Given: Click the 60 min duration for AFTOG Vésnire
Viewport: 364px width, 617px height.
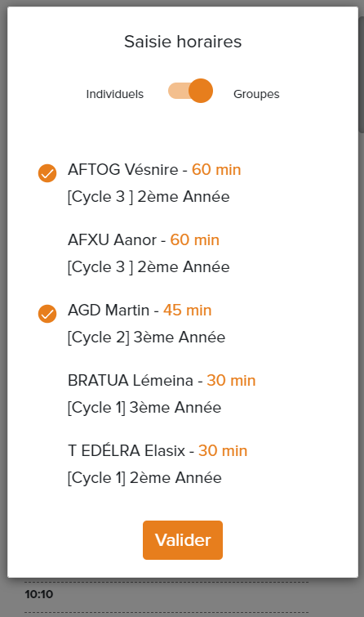Looking at the screenshot, I should 216,170.
